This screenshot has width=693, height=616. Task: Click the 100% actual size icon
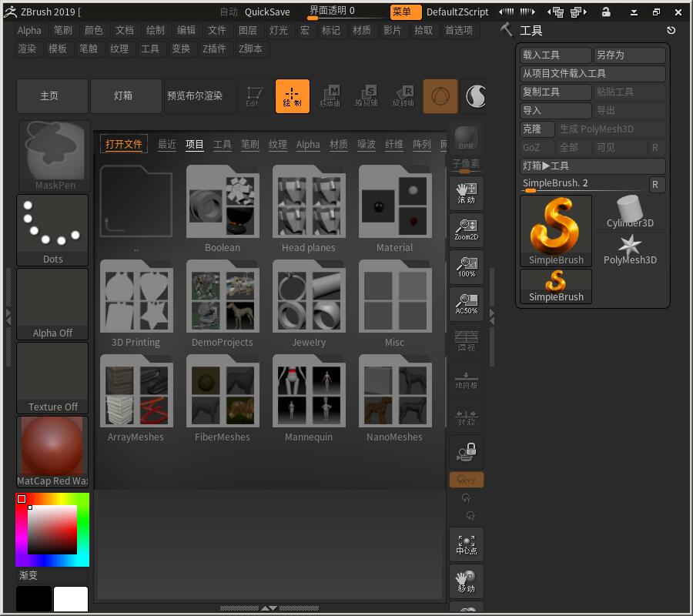[x=467, y=267]
